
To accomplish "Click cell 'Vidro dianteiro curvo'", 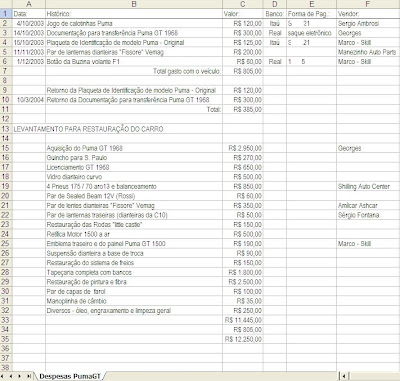I will tap(134, 177).
